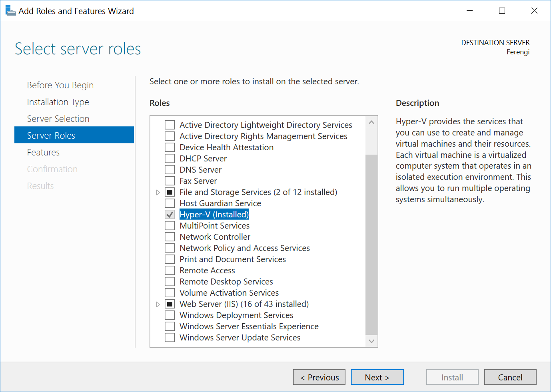551x392 pixels.
Task: Select Remote Access role label
Action: (x=207, y=271)
